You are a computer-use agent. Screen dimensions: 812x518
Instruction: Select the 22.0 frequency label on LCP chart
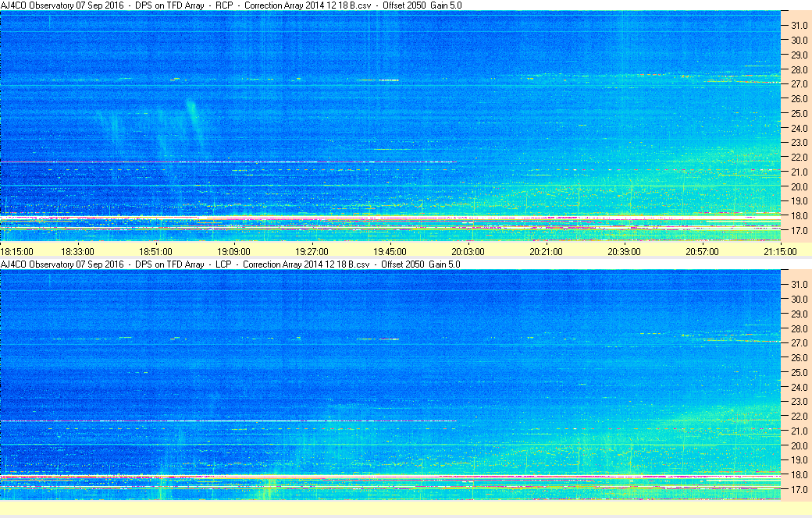(799, 416)
